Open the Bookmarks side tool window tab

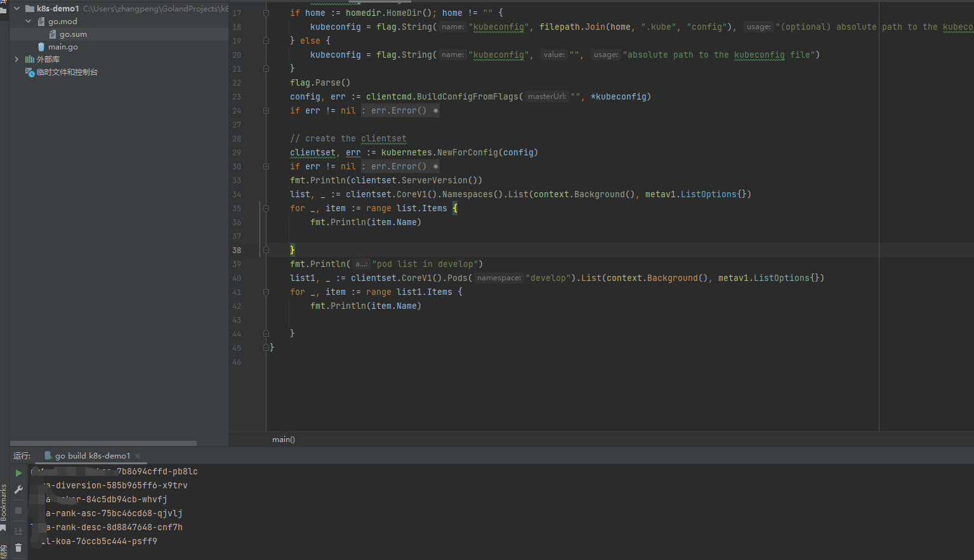(x=3, y=502)
